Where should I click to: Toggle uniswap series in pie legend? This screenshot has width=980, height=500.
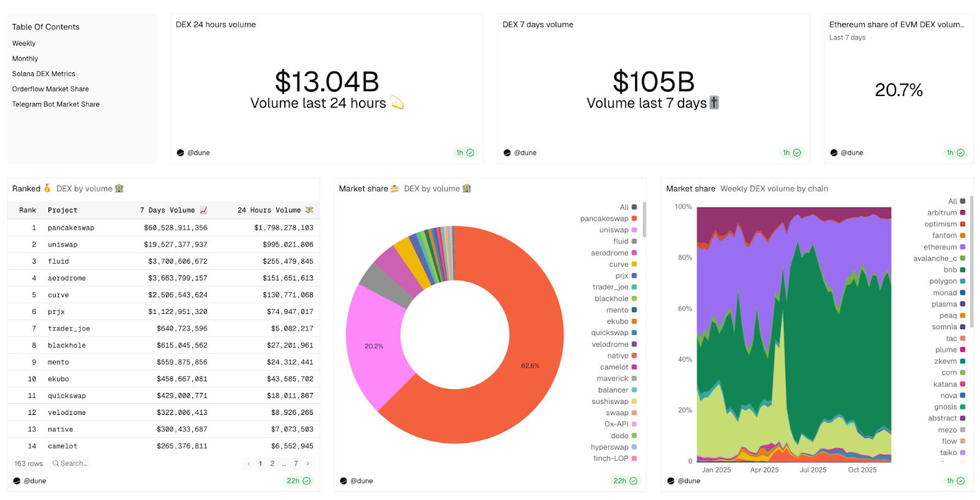click(x=614, y=230)
